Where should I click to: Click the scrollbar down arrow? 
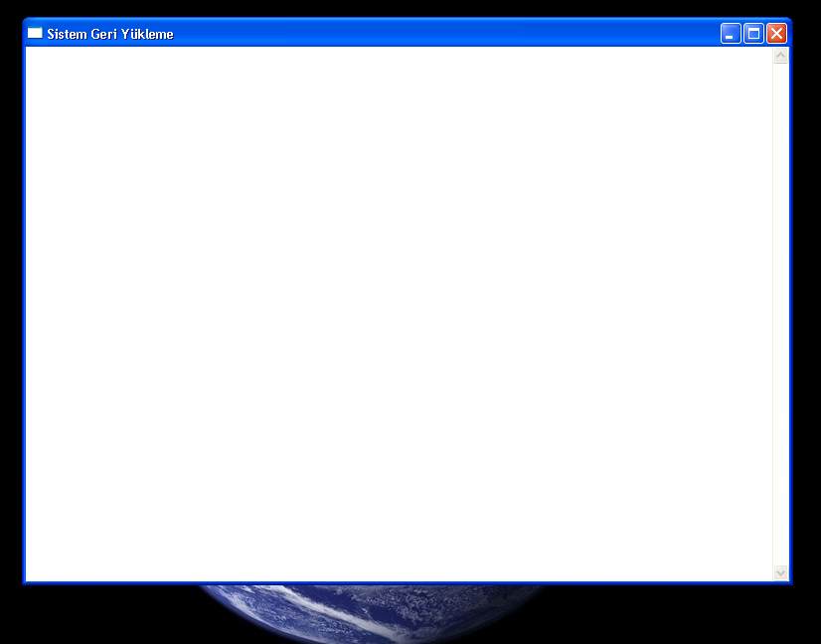[780, 572]
